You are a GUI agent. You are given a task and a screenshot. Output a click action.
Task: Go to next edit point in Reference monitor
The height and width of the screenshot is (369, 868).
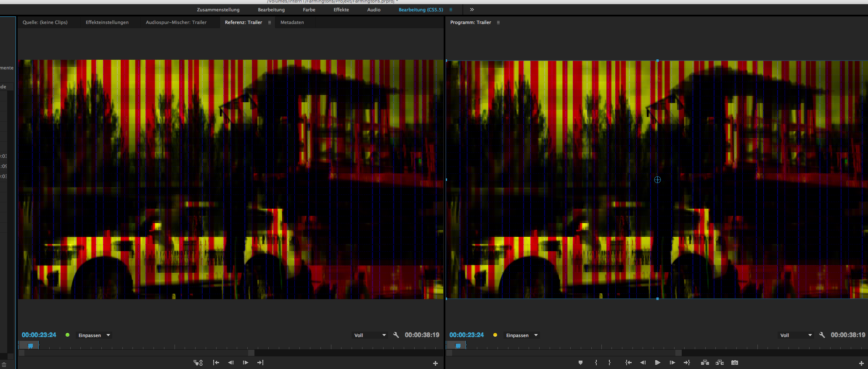260,362
